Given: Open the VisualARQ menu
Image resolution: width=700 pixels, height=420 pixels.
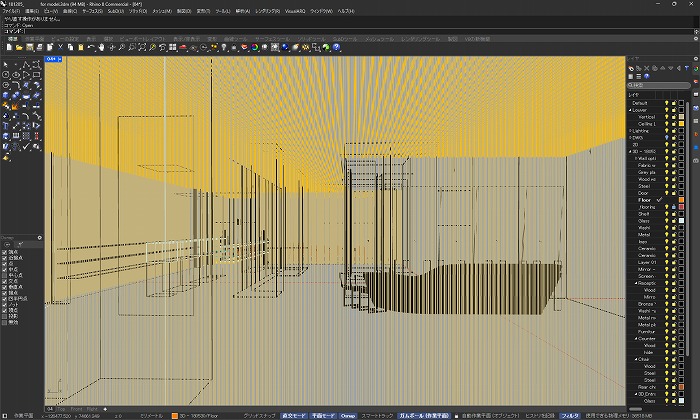Looking at the screenshot, I should click(295, 11).
